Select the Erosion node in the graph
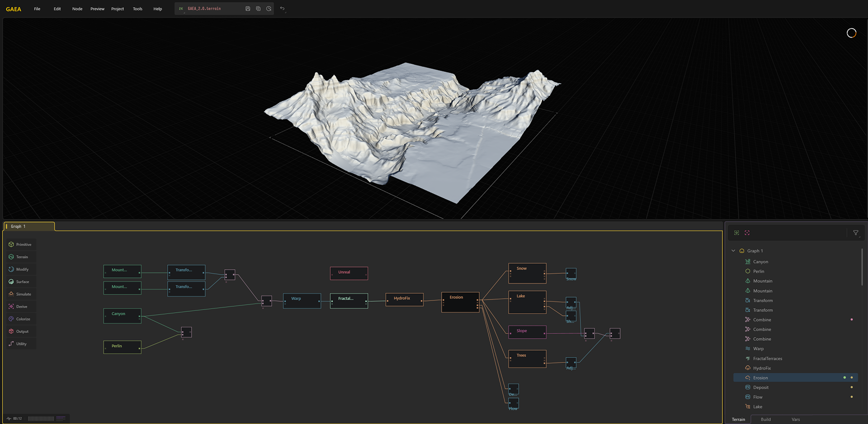The width and height of the screenshot is (868, 424). (x=460, y=302)
